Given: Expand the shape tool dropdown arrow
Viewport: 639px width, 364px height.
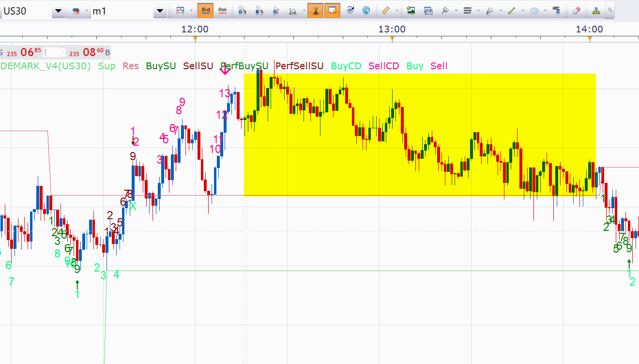Looking at the screenshot, I should click(546, 11).
